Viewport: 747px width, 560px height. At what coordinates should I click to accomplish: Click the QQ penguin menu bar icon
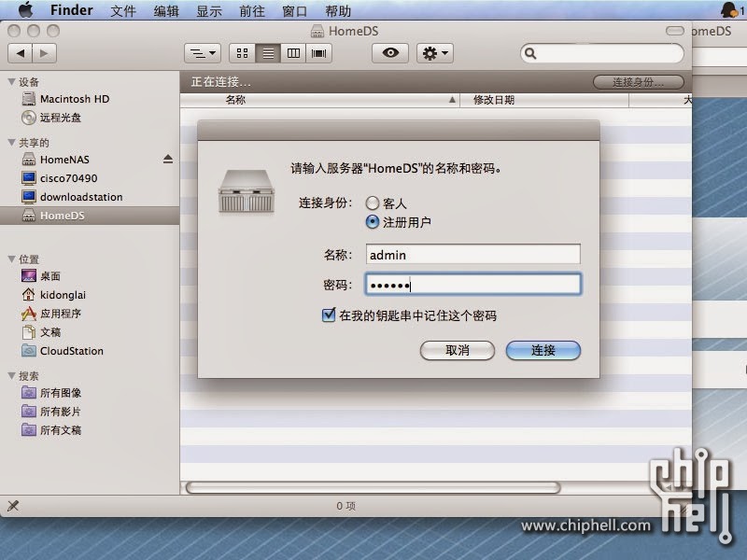[729, 9]
